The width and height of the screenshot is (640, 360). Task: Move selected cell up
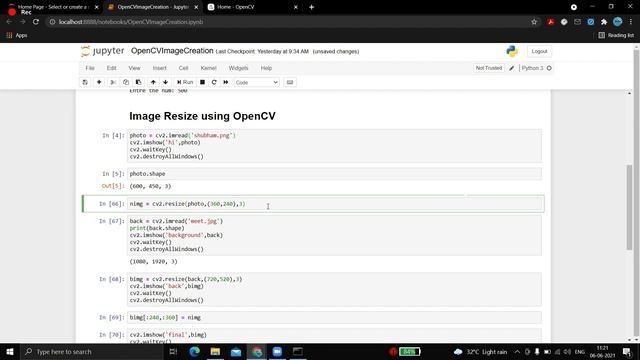coord(153,82)
